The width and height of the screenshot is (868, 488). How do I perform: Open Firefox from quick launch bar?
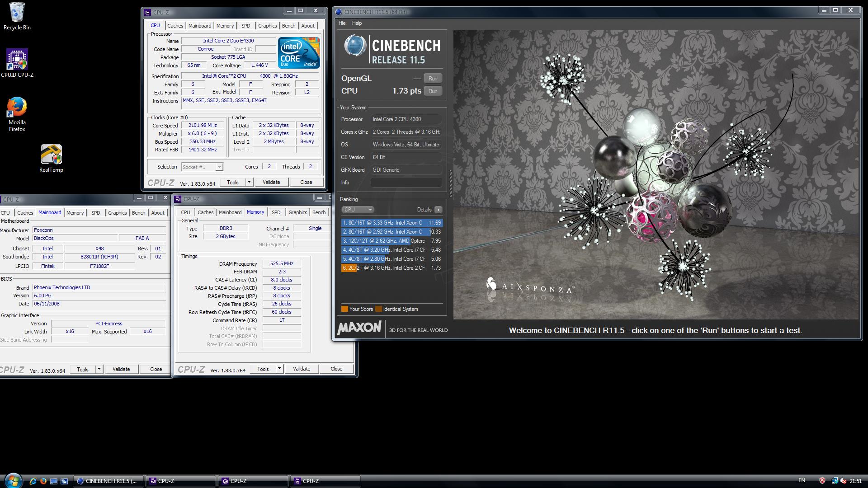click(x=43, y=481)
